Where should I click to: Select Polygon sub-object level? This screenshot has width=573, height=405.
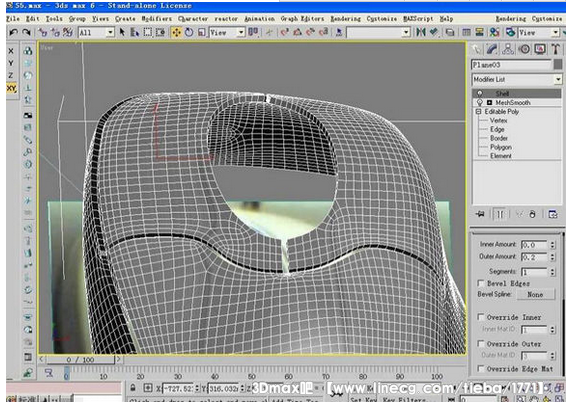point(501,147)
